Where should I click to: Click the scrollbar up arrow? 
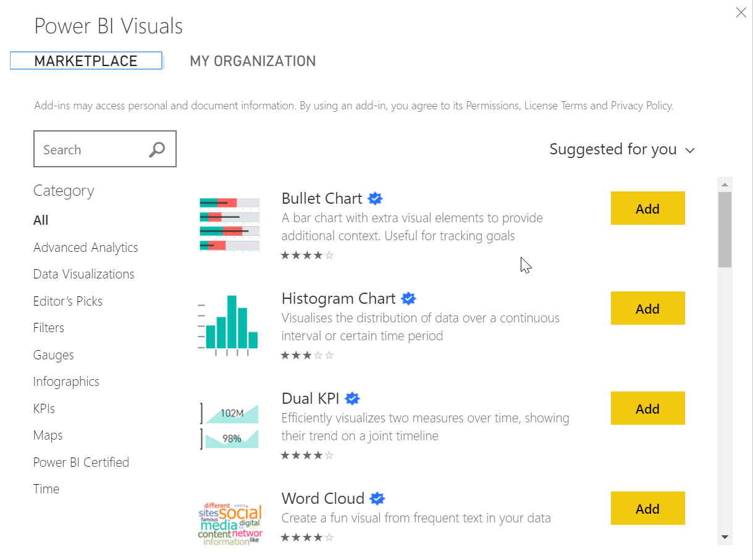(x=724, y=183)
